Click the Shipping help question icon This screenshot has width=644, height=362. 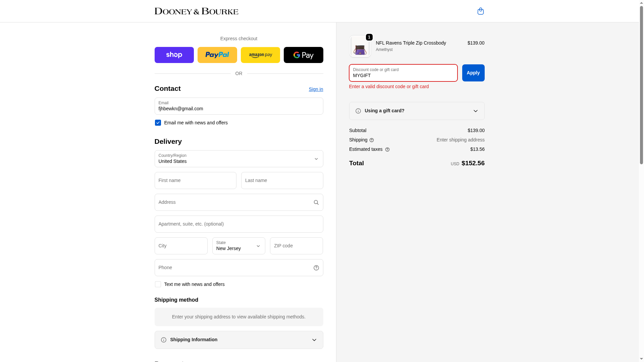pos(372,140)
